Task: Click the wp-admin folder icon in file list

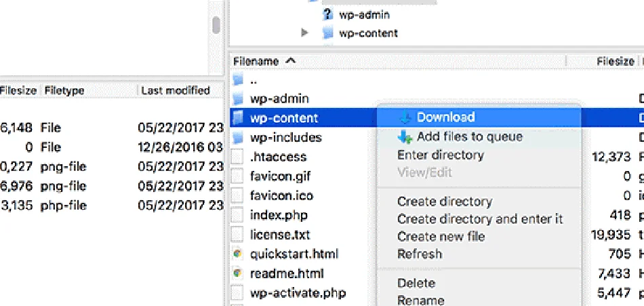Action: (237, 98)
